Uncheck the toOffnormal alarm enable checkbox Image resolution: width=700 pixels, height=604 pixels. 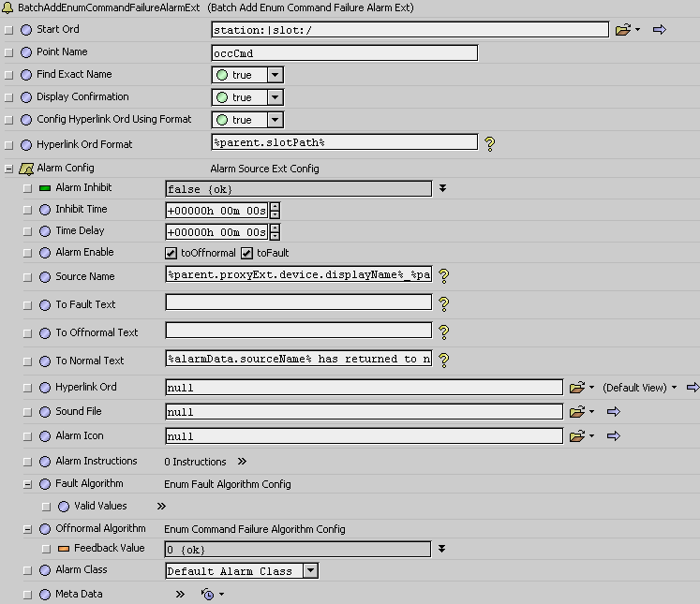[171, 253]
